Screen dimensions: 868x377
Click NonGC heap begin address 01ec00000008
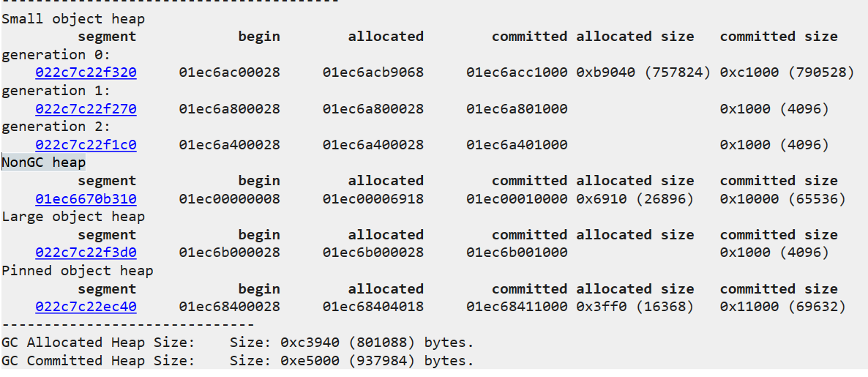[229, 198]
